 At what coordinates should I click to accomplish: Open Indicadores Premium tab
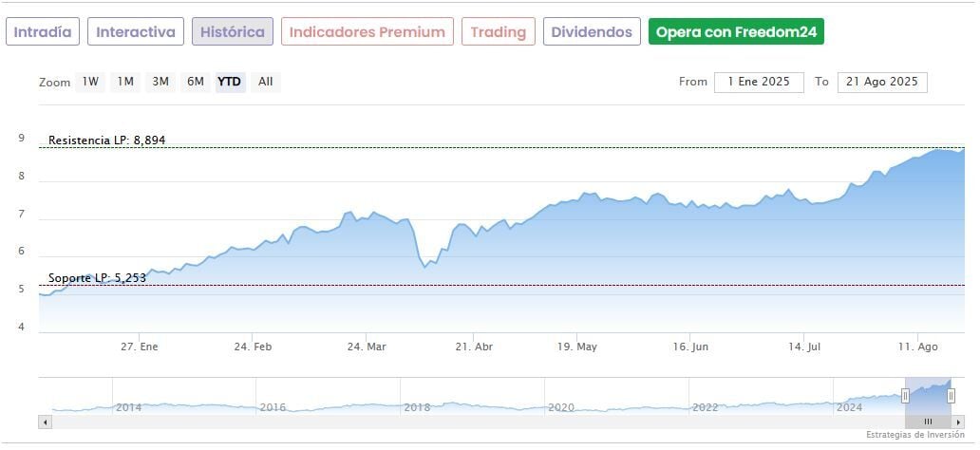pyautogui.click(x=367, y=31)
